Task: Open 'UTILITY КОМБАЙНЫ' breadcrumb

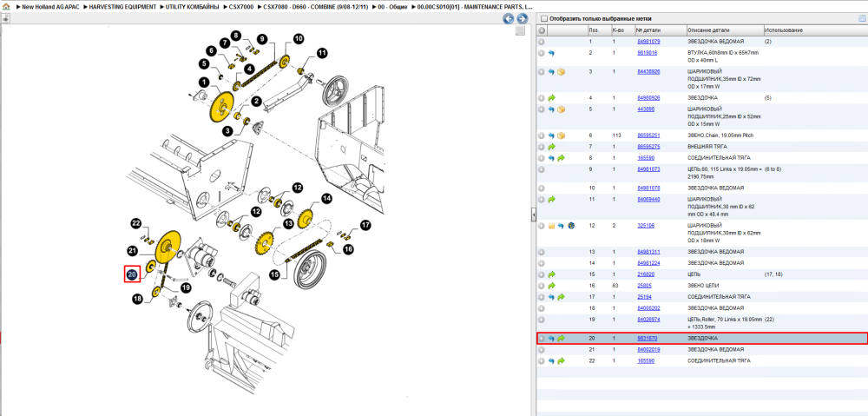Action: tap(193, 8)
